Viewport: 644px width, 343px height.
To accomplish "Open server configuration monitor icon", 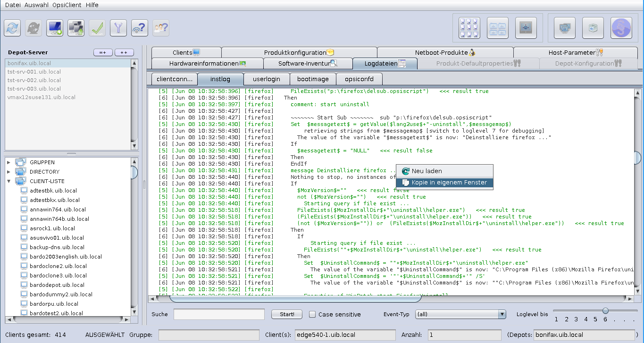I will coord(526,28).
